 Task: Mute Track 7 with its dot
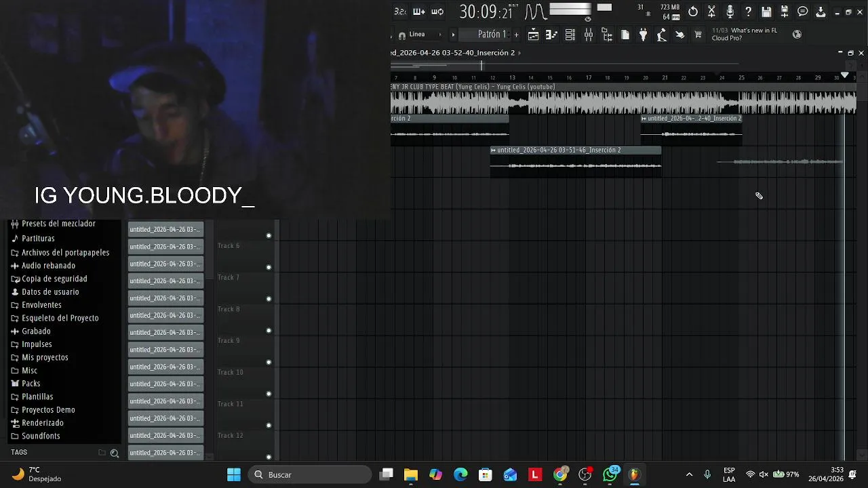coord(269,299)
